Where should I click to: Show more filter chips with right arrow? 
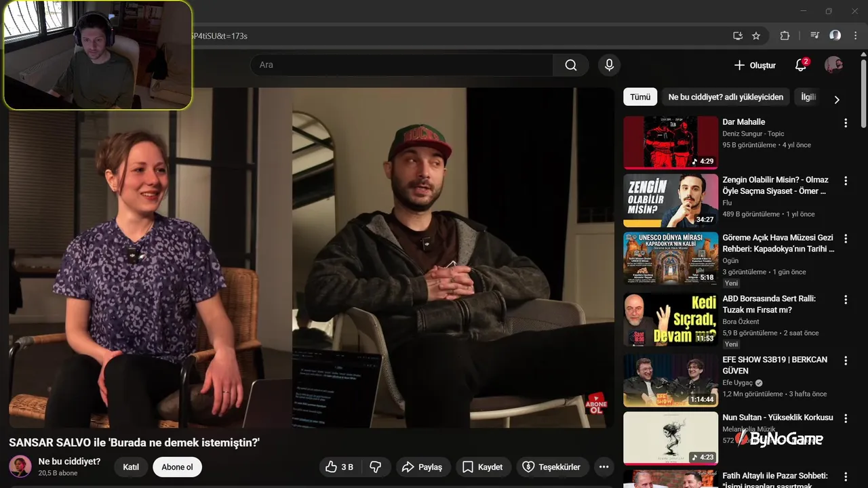coord(837,99)
